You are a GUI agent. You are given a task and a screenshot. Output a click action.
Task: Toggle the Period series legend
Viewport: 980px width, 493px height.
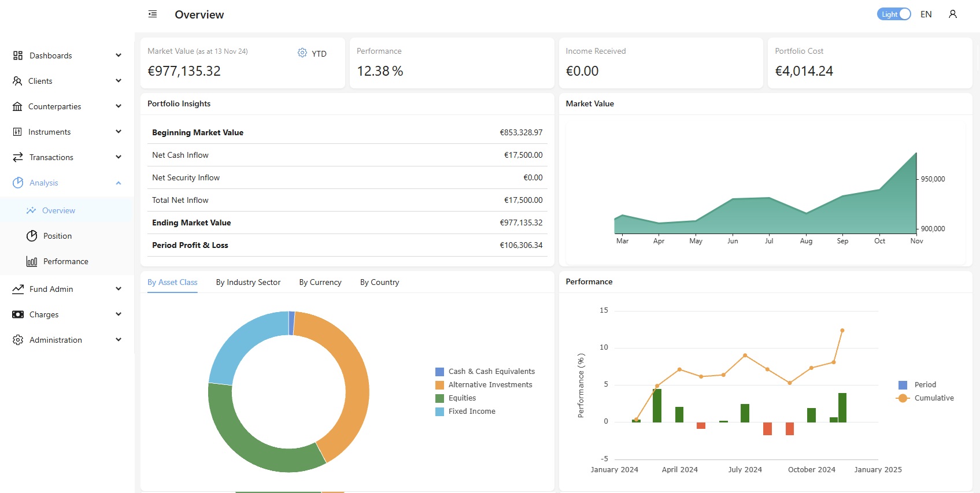(917, 385)
